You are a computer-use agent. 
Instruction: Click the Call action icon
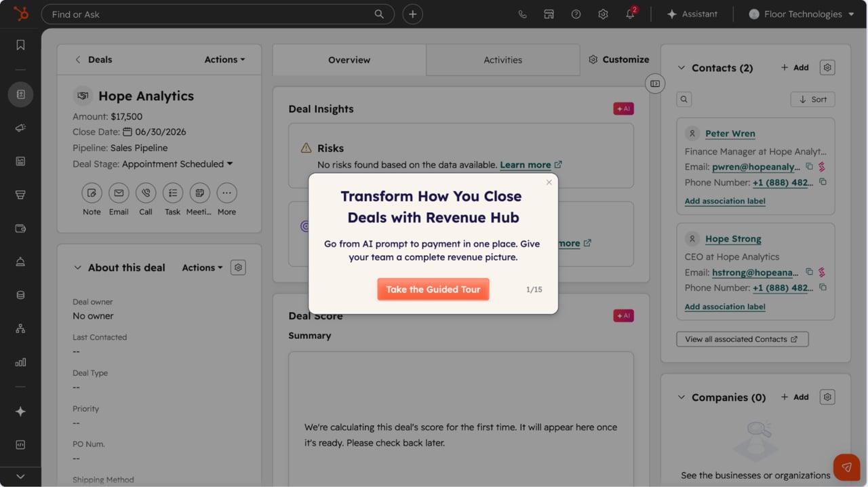(x=146, y=193)
